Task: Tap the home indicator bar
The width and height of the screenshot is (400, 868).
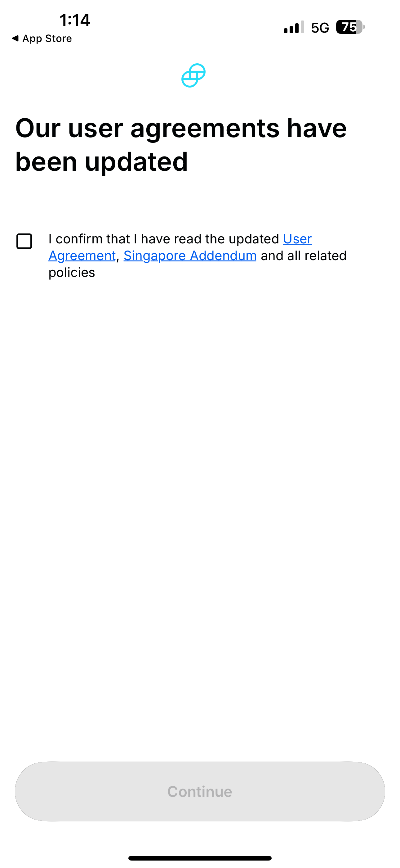Action: pyautogui.click(x=200, y=858)
